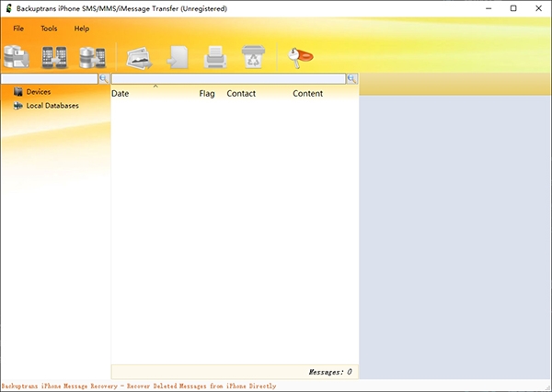This screenshot has width=552, height=392.
Task: Click the register keys icon
Action: [x=300, y=58]
